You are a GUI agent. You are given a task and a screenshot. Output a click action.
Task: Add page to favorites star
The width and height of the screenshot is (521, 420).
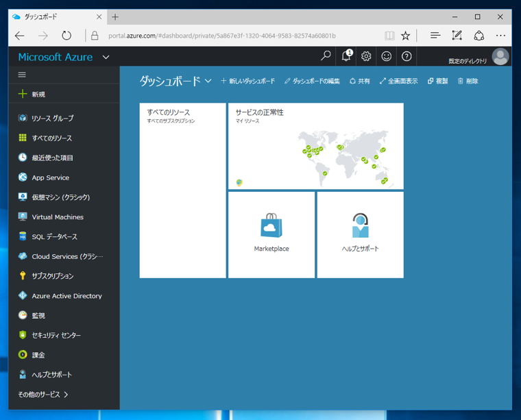tap(405, 36)
